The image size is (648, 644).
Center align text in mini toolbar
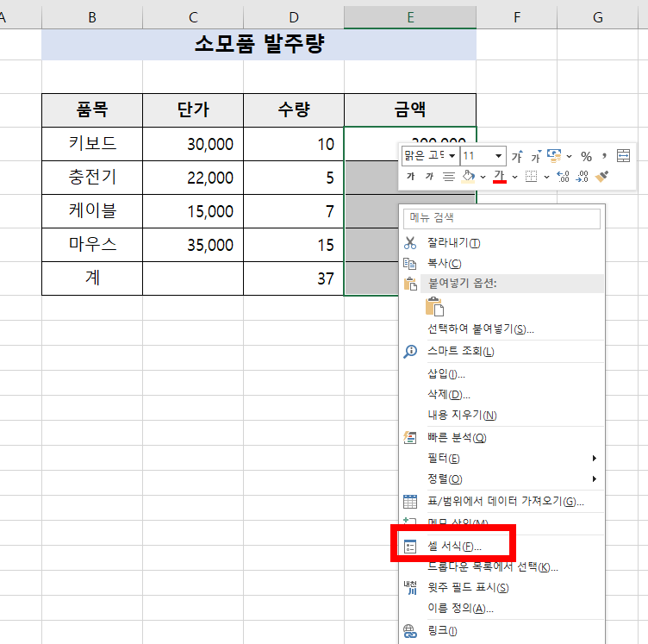(449, 177)
